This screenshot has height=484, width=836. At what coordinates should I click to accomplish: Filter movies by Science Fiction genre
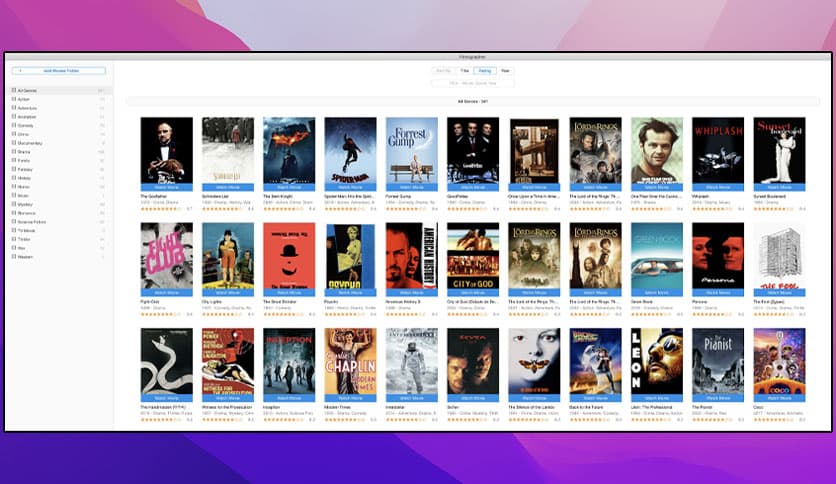(58, 221)
